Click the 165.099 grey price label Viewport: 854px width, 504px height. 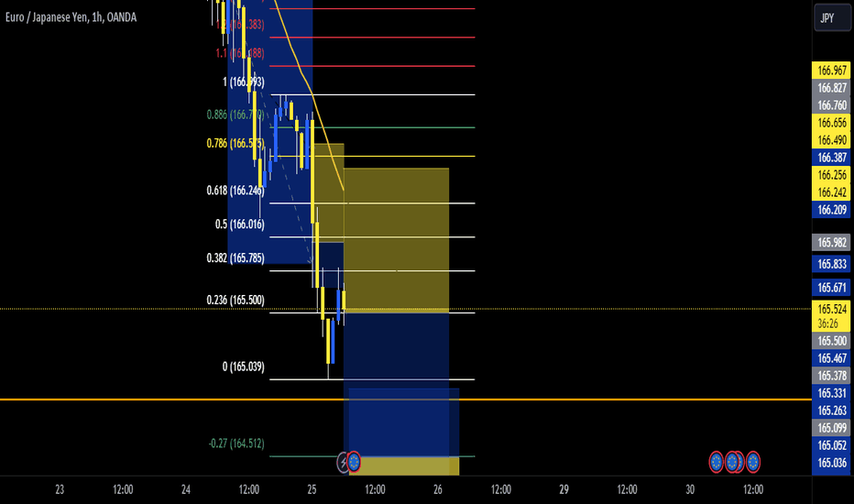tap(832, 428)
